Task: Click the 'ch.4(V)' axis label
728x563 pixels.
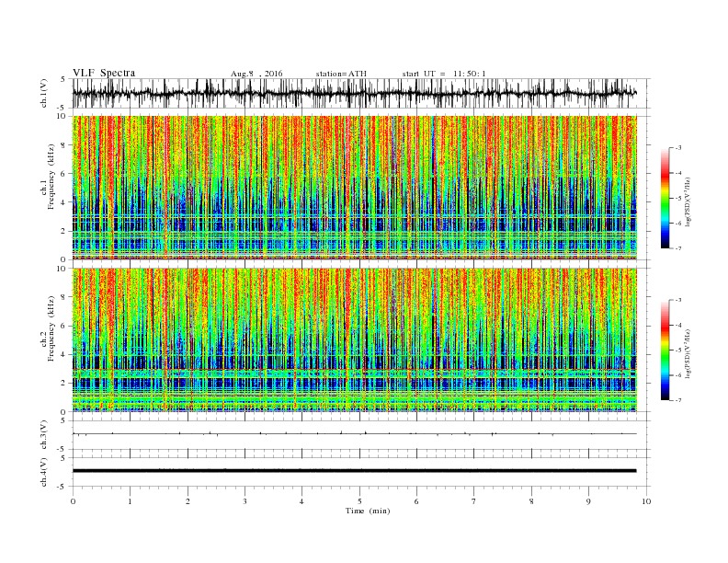Action: point(44,472)
